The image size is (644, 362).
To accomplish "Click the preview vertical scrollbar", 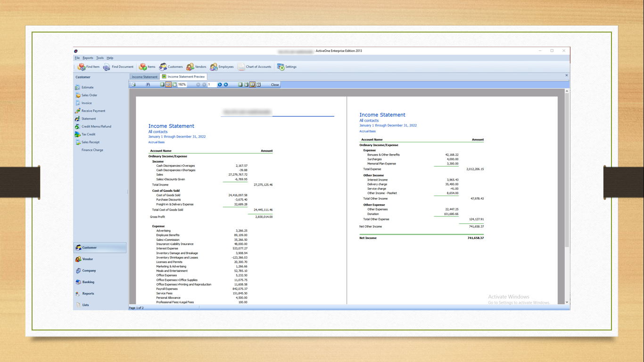I will tap(567, 196).
